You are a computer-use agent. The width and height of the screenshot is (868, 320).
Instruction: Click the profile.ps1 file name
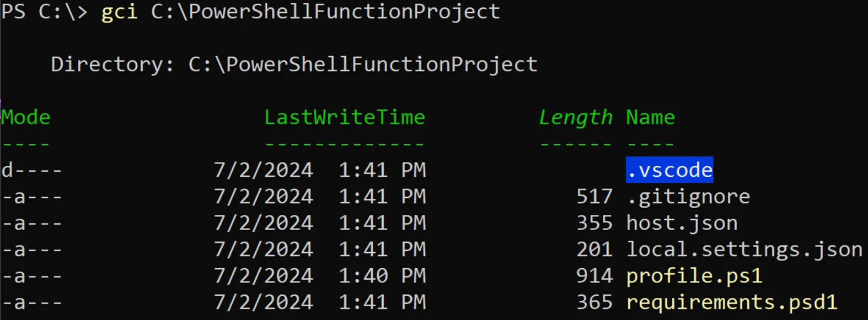pos(694,276)
